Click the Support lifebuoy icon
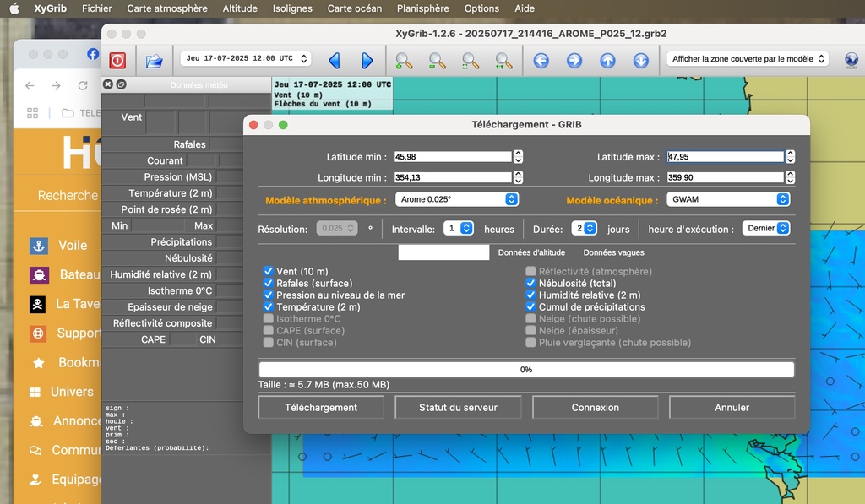The height and width of the screenshot is (504, 865). (x=38, y=333)
